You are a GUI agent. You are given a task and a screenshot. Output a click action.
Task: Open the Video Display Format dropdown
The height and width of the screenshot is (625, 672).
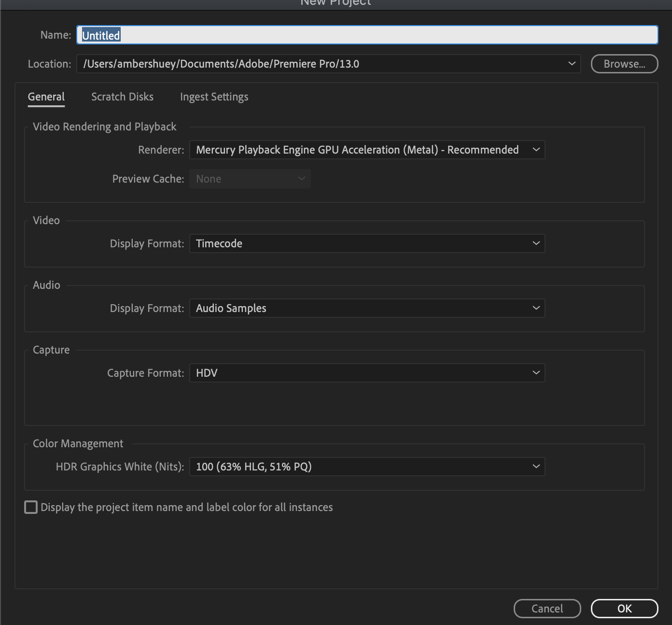tap(367, 243)
